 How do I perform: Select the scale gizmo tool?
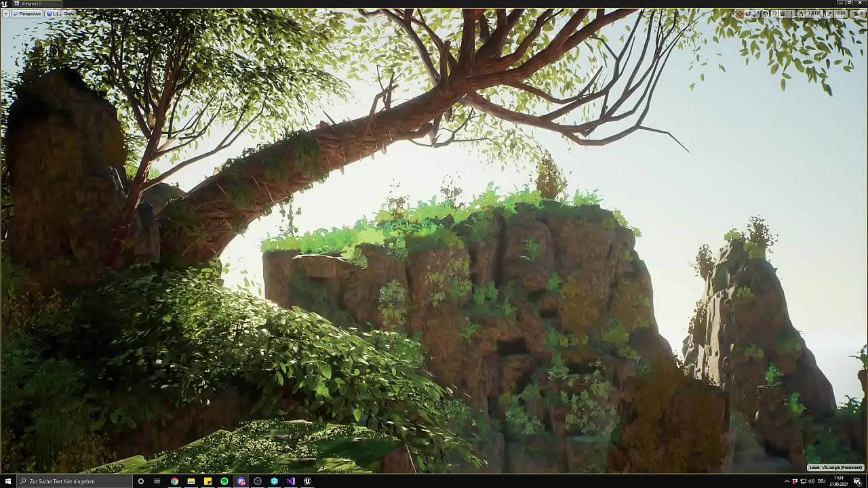(756, 14)
